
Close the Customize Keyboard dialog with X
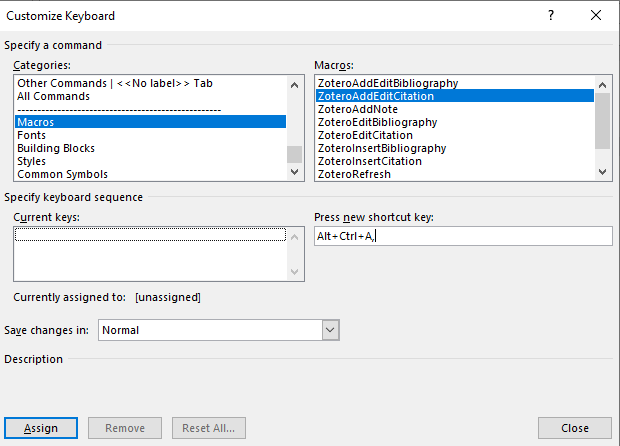tap(596, 15)
